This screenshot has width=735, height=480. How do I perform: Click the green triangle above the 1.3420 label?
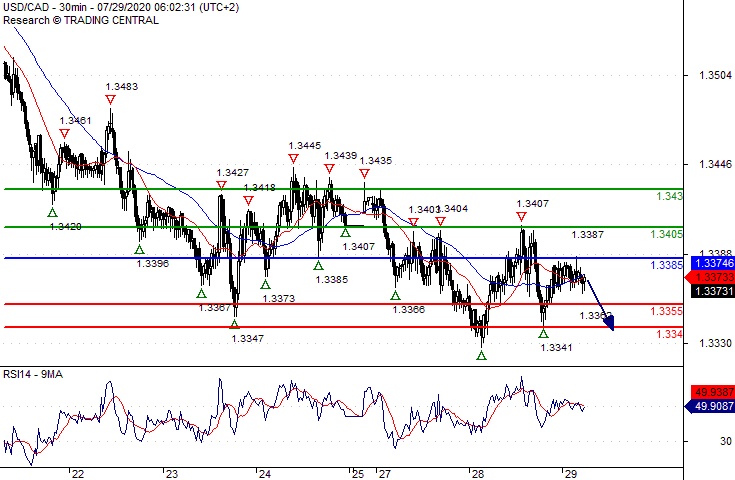coord(52,212)
